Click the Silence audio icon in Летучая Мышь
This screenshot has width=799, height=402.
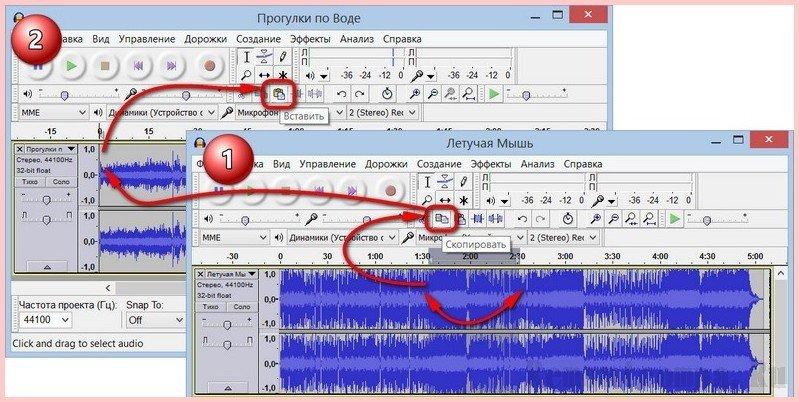click(495, 219)
